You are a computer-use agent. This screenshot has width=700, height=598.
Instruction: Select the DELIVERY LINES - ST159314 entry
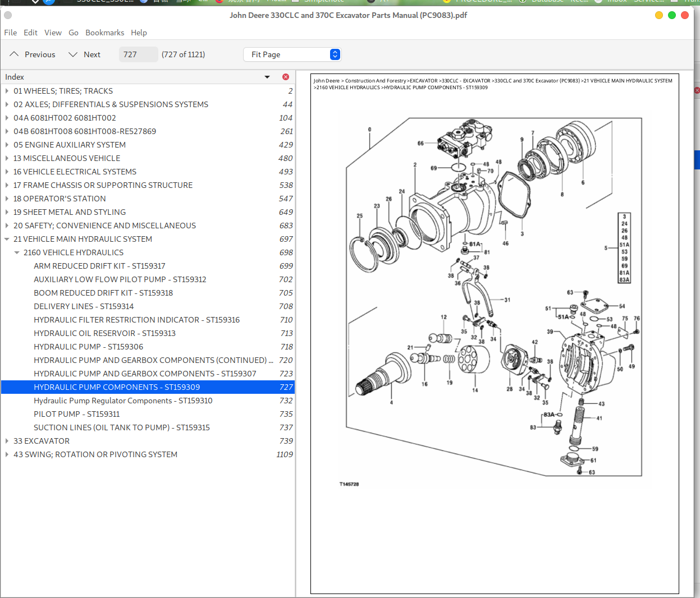(83, 306)
